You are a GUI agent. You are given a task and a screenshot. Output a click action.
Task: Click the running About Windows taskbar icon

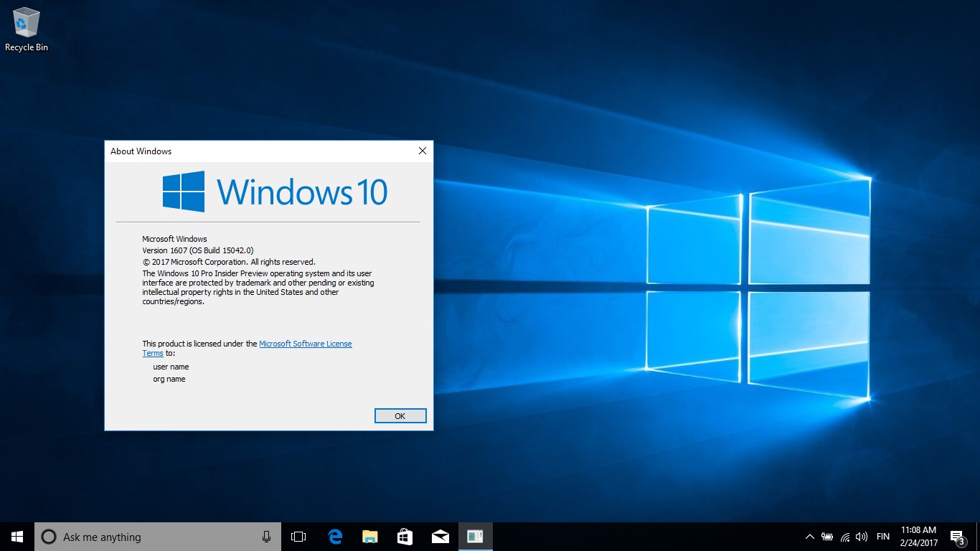[475, 537]
